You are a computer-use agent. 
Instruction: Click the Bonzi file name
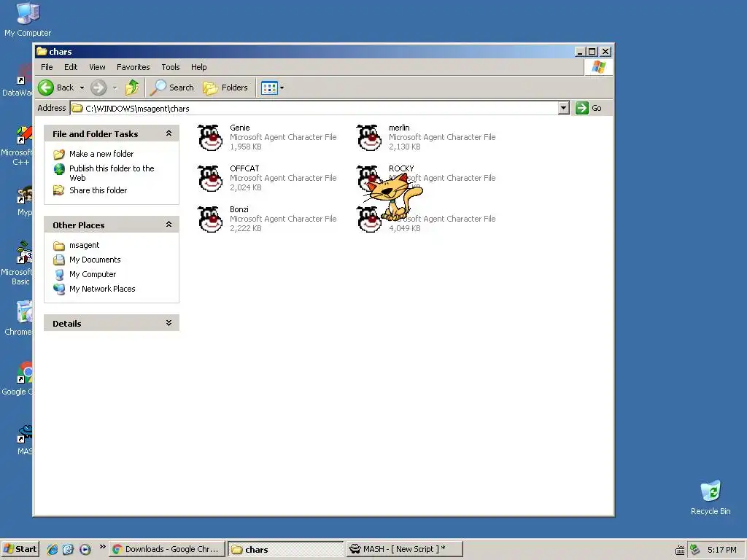click(239, 209)
